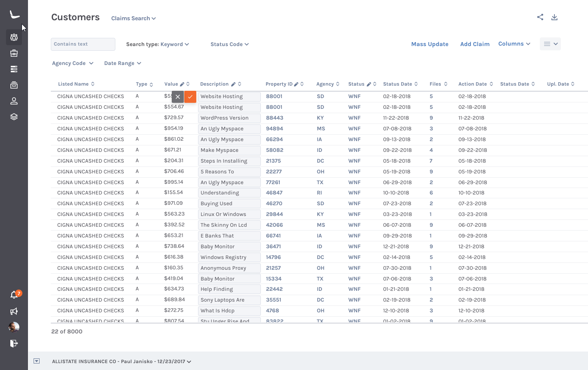This screenshot has width=588, height=370.
Task: Click the Add Claim link
Action: coord(475,44)
